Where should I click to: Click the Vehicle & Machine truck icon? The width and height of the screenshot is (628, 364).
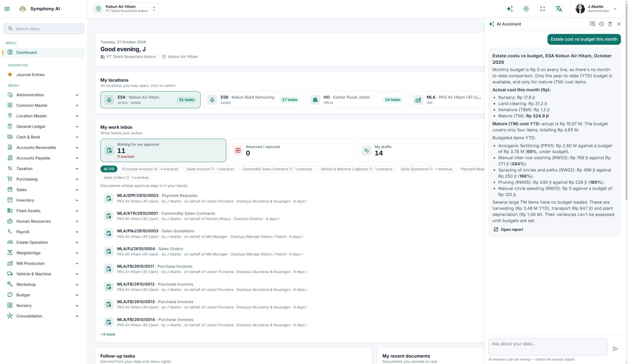(x=10, y=273)
